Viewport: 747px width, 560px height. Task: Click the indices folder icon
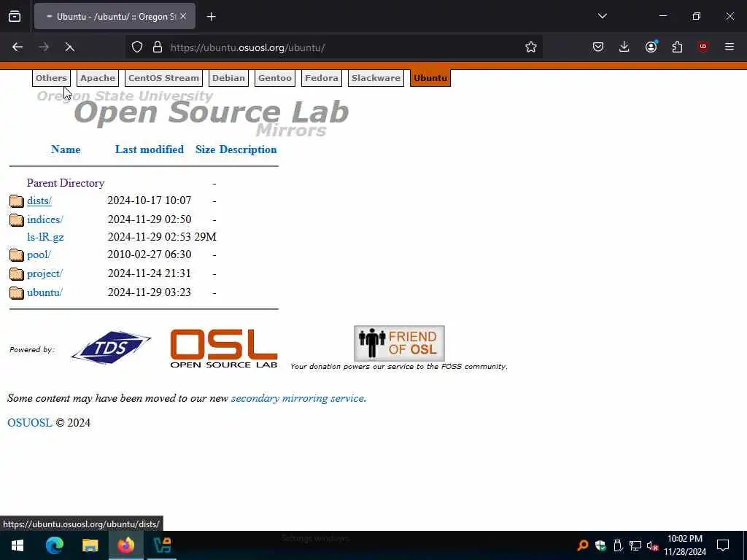point(17,219)
